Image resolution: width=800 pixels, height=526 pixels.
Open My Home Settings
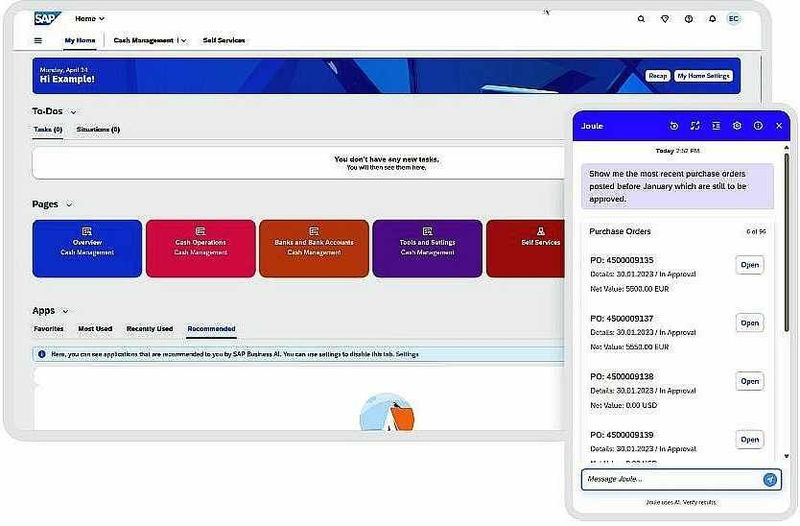pyautogui.click(x=704, y=76)
